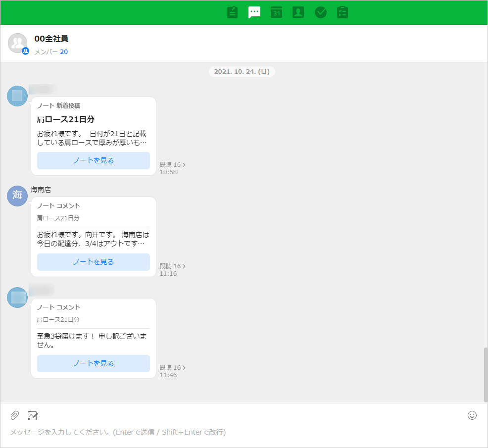The height and width of the screenshot is (448, 488).
Task: Click the screen capture image icon
Action: (33, 415)
